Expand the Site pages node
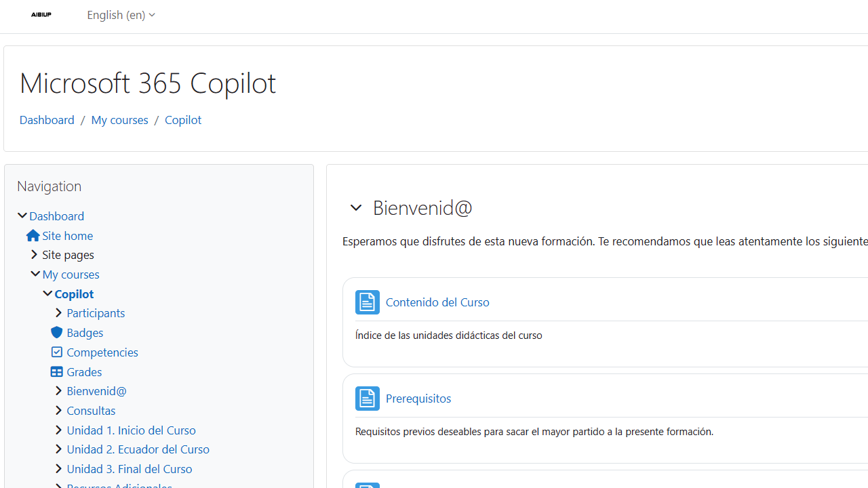 point(35,254)
